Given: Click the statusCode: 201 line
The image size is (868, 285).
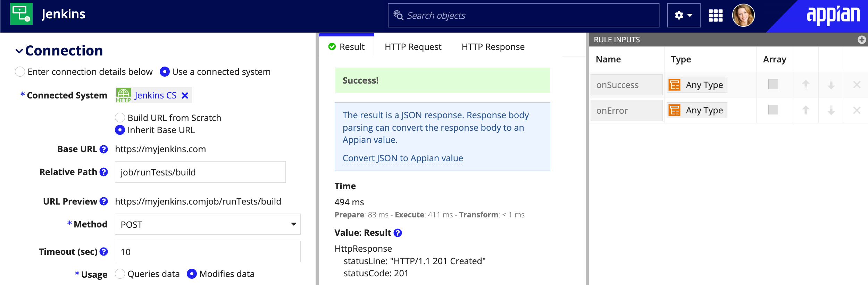Looking at the screenshot, I should tap(376, 273).
